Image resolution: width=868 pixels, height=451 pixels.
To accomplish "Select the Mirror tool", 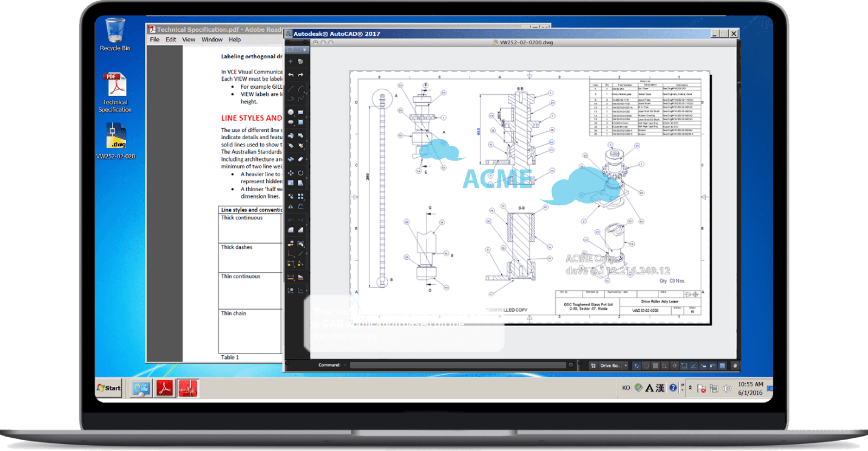I will [291, 206].
